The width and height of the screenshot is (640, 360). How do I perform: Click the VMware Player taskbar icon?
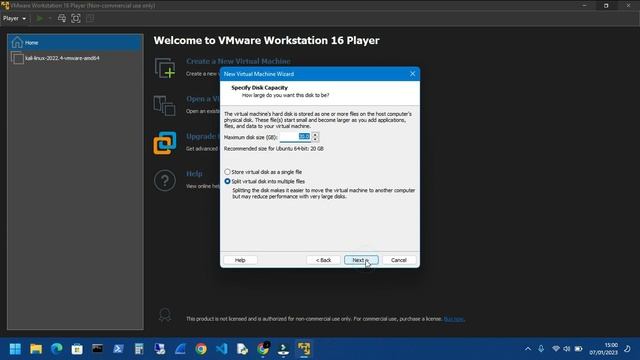click(304, 349)
